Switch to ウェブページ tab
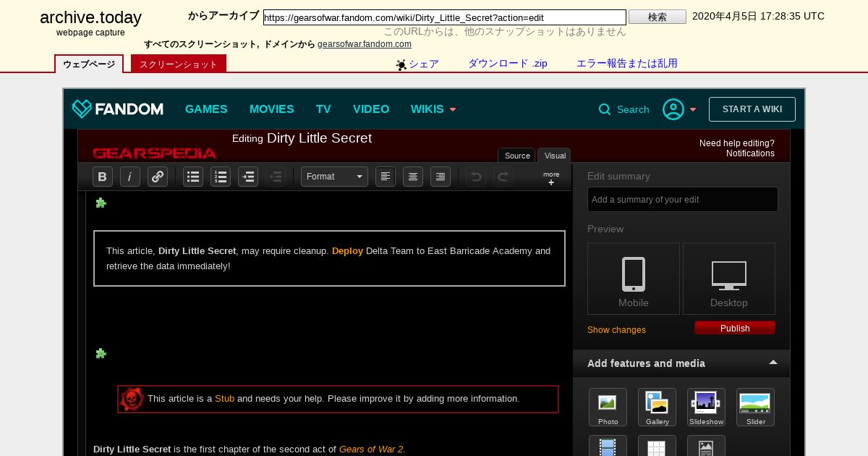The height and width of the screenshot is (456, 868). coord(89,64)
